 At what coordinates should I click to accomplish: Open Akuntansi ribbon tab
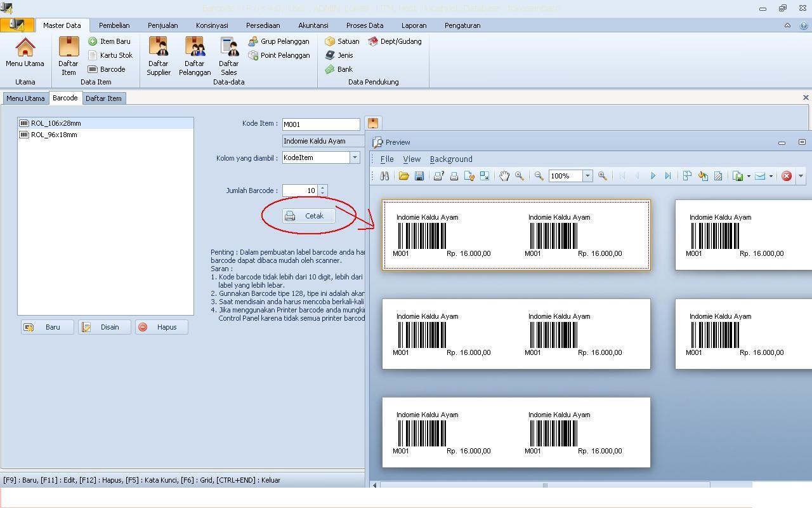[x=313, y=25]
